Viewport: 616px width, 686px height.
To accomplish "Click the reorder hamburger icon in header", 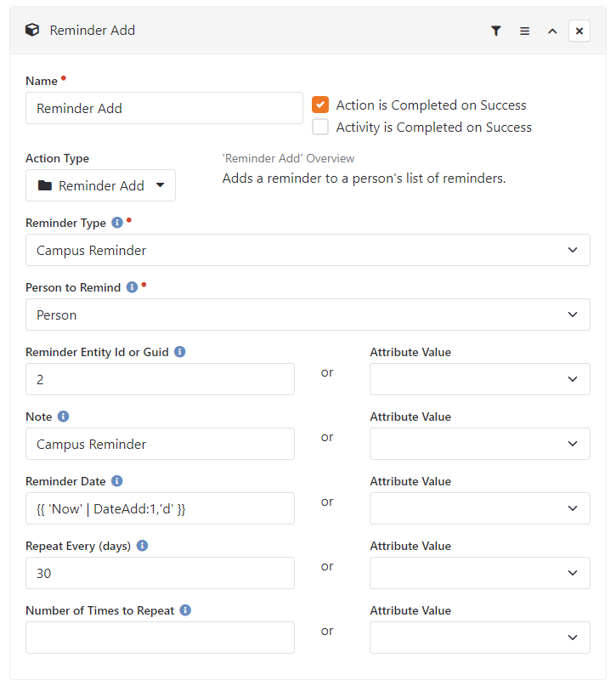I will pos(524,31).
